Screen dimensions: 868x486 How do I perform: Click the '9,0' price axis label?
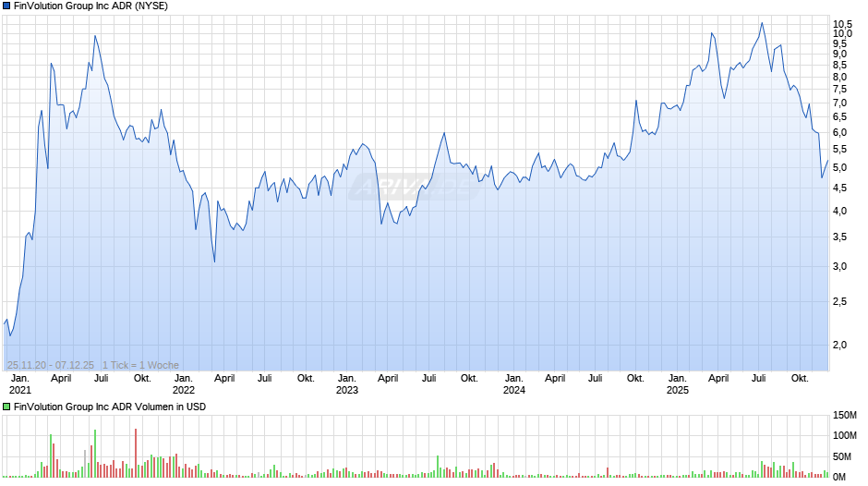(839, 55)
